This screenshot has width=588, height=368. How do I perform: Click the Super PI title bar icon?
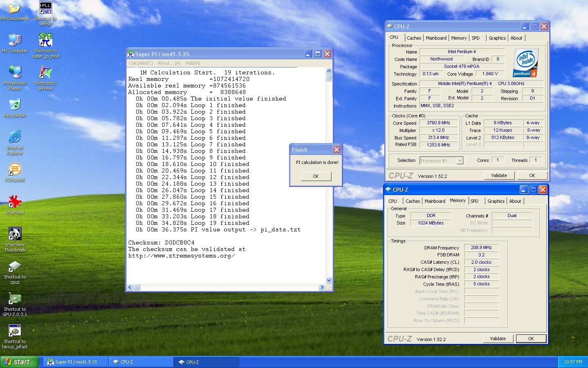[x=131, y=54]
